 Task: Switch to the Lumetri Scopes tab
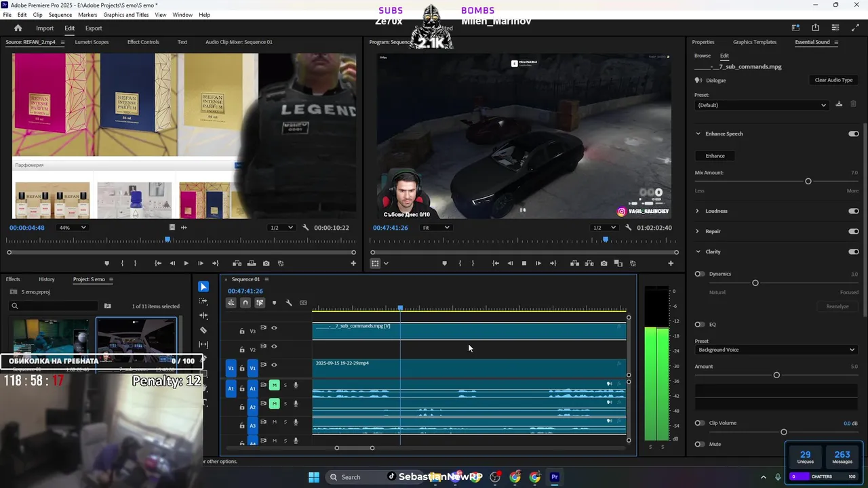[92, 42]
